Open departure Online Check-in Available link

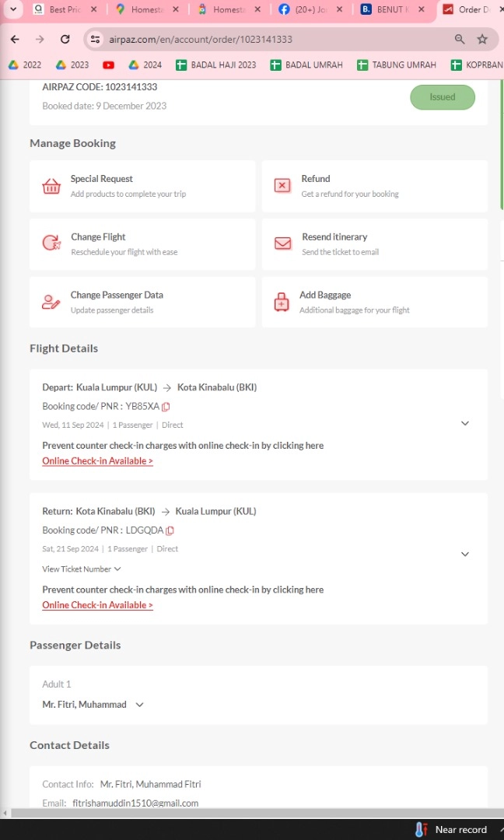(97, 460)
